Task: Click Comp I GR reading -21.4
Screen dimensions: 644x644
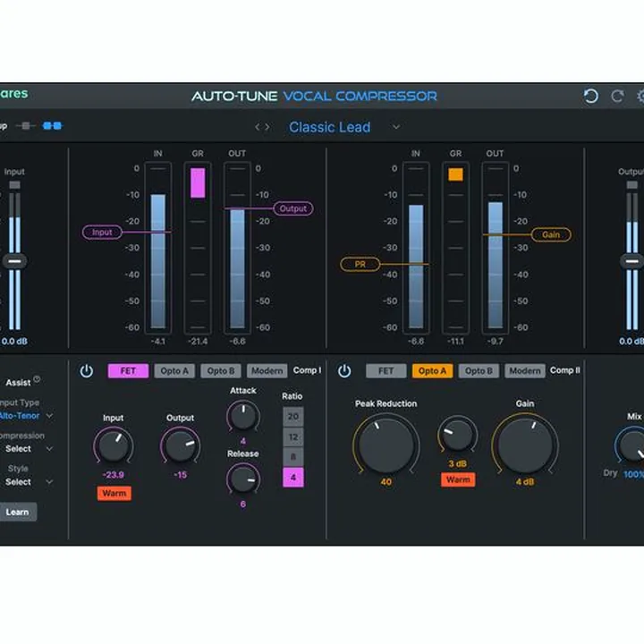Action: [198, 342]
